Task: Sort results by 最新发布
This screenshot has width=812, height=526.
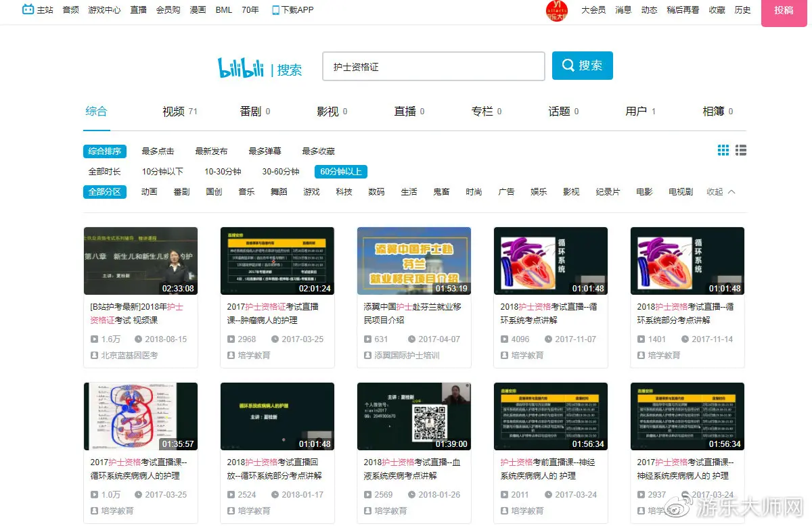Action: click(x=211, y=151)
